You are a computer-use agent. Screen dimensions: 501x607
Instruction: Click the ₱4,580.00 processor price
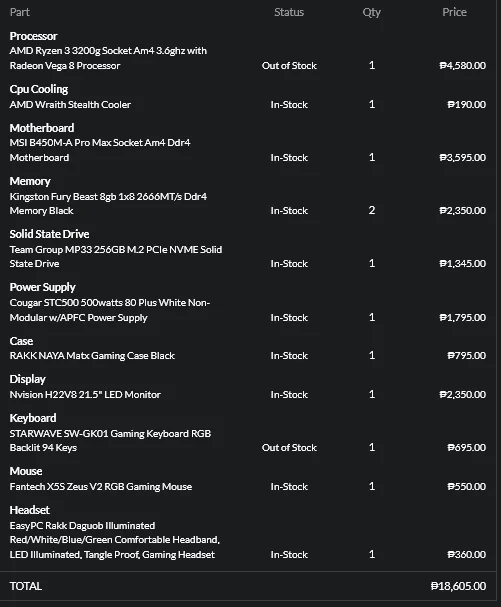pyautogui.click(x=463, y=65)
